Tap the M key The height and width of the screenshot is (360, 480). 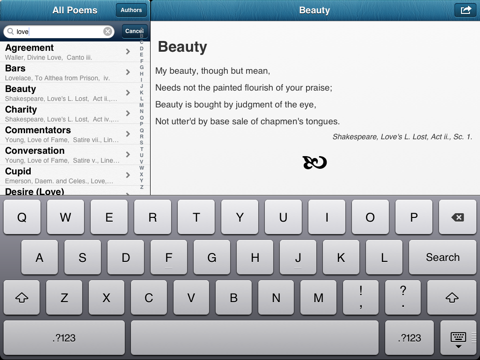318,297
